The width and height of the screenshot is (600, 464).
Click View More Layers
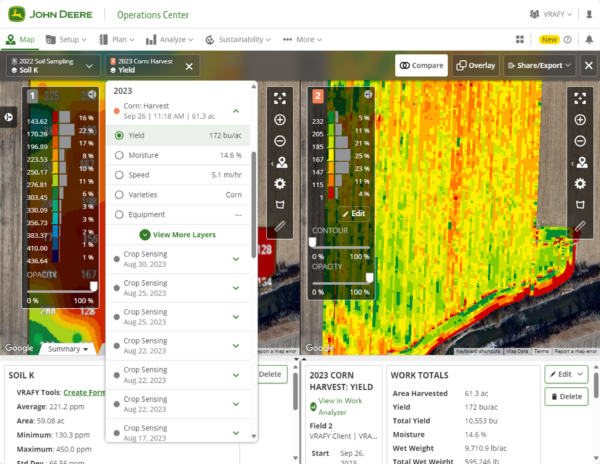(178, 234)
